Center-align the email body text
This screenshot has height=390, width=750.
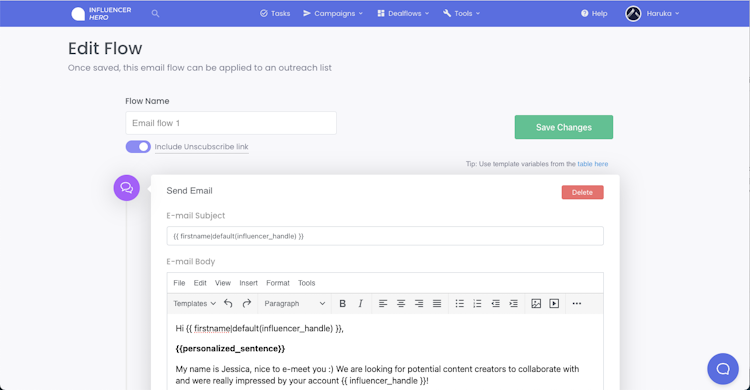click(x=401, y=303)
